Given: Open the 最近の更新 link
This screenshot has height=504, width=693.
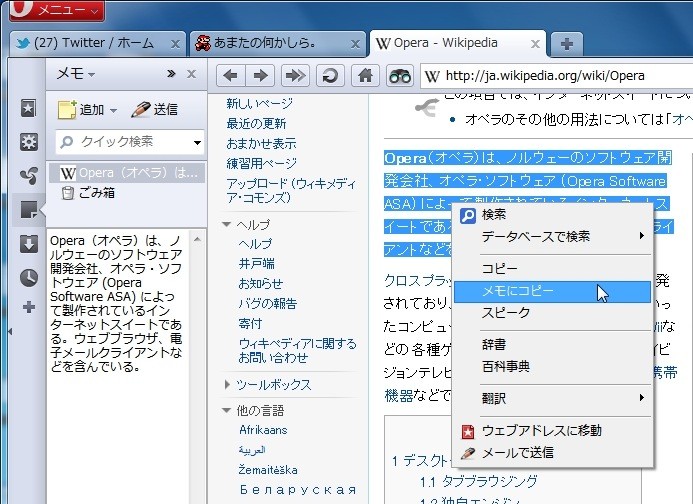Looking at the screenshot, I should [256, 123].
